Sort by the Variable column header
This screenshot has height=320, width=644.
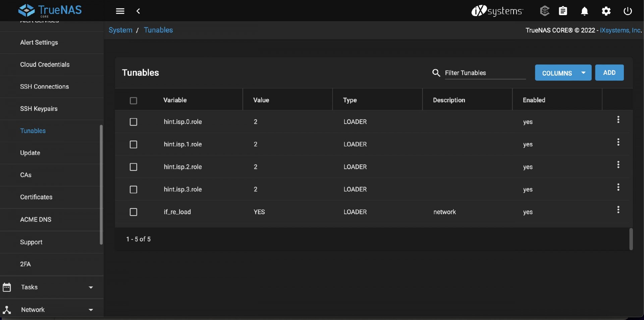pyautogui.click(x=175, y=100)
